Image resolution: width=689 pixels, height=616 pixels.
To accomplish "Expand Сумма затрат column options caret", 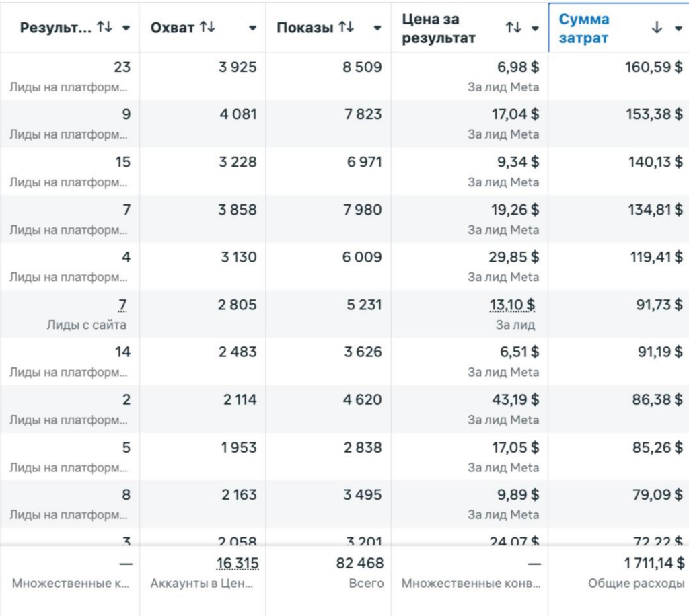I will point(678,28).
